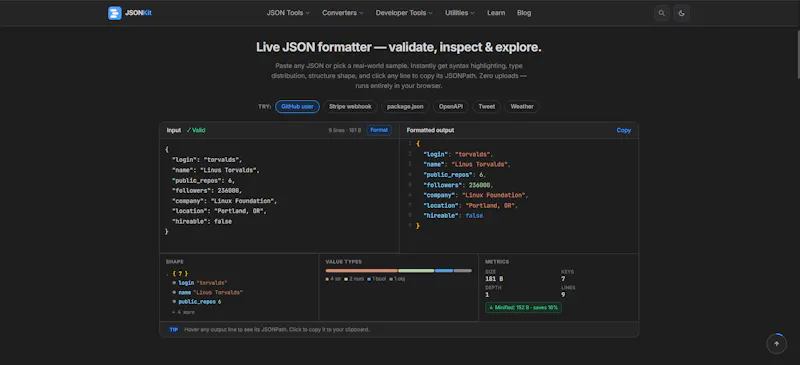The width and height of the screenshot is (800, 365).
Task: Click the Format button
Action: [379, 130]
